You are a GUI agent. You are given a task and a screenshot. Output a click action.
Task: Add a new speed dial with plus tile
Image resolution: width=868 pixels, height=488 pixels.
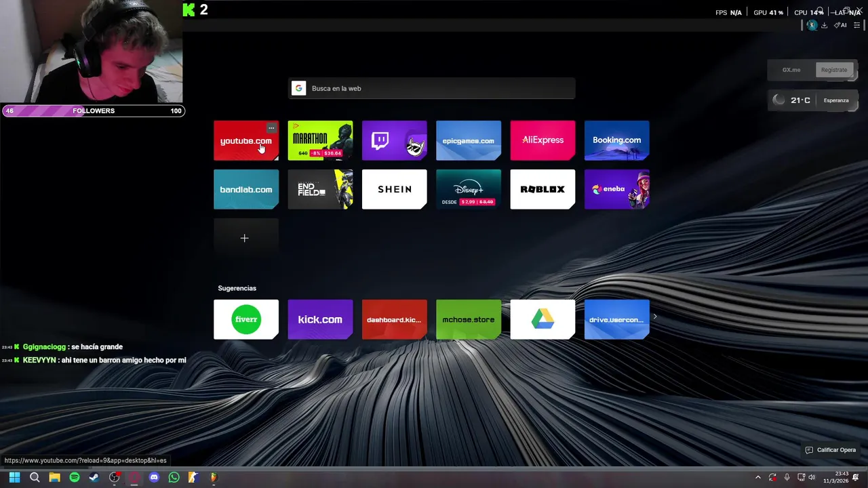pyautogui.click(x=245, y=238)
